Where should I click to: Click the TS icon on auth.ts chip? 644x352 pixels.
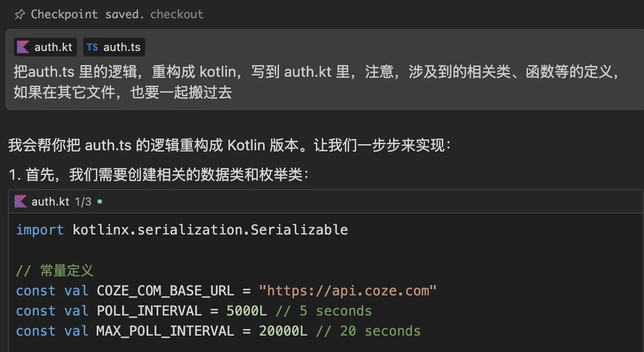pyautogui.click(x=92, y=47)
